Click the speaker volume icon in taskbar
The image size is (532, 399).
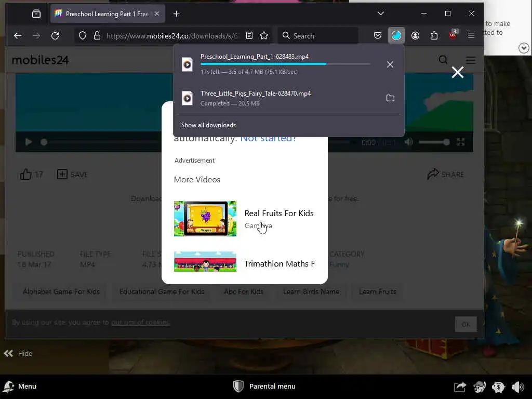[518, 387]
